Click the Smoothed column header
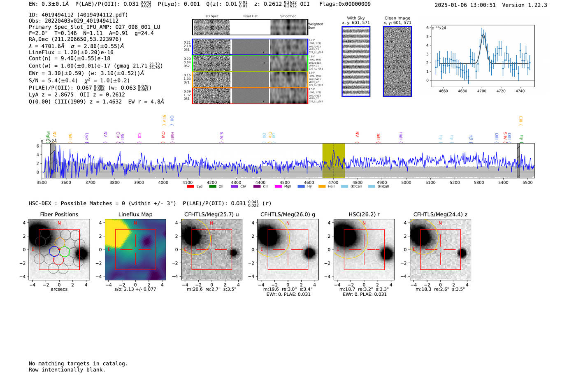 point(288,16)
